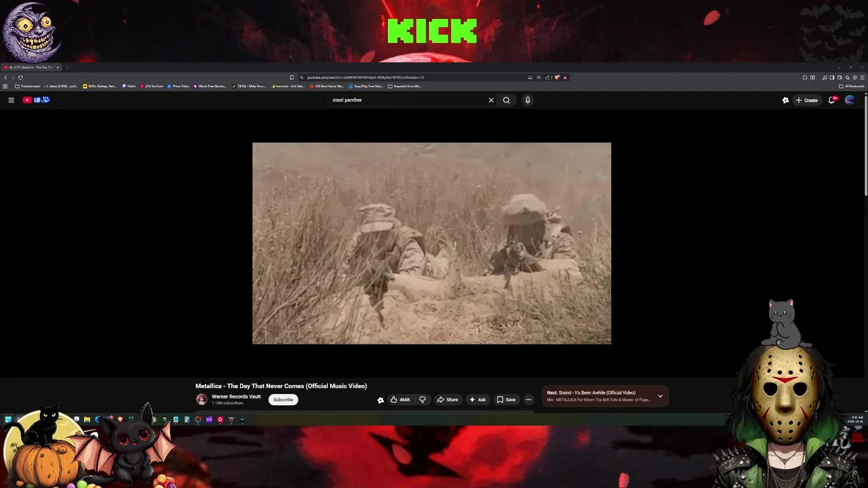The width and height of the screenshot is (868, 488).
Task: Open Brave Rewards triangle icon
Action: coord(565,77)
